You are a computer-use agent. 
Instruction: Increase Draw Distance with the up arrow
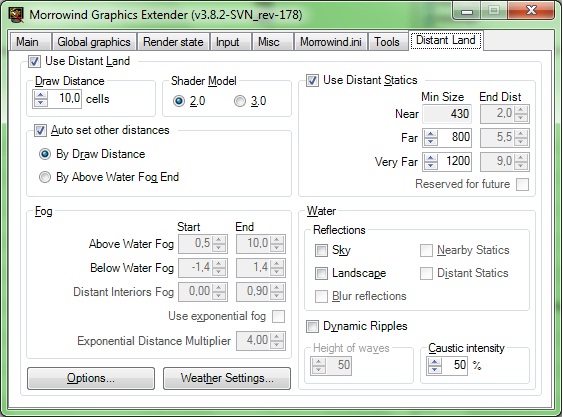coord(41,95)
